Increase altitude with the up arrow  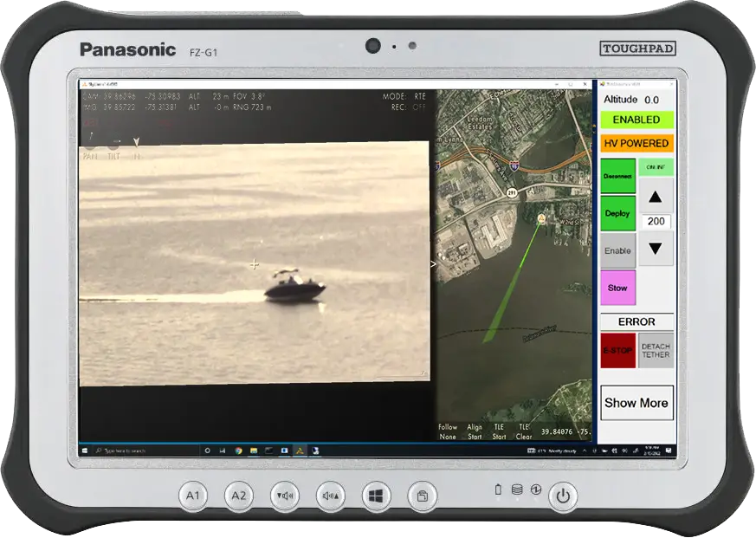point(656,197)
